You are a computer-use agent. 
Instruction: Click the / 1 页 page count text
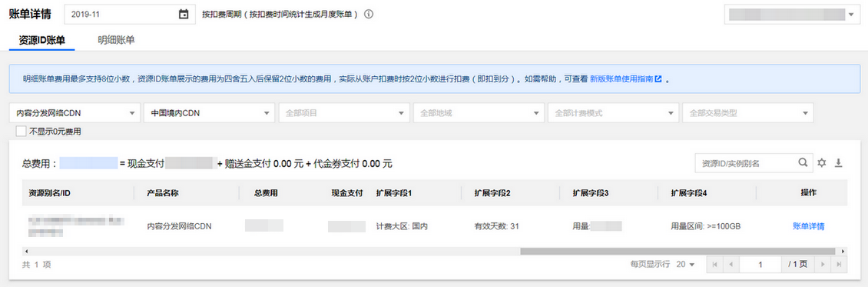[x=798, y=265]
